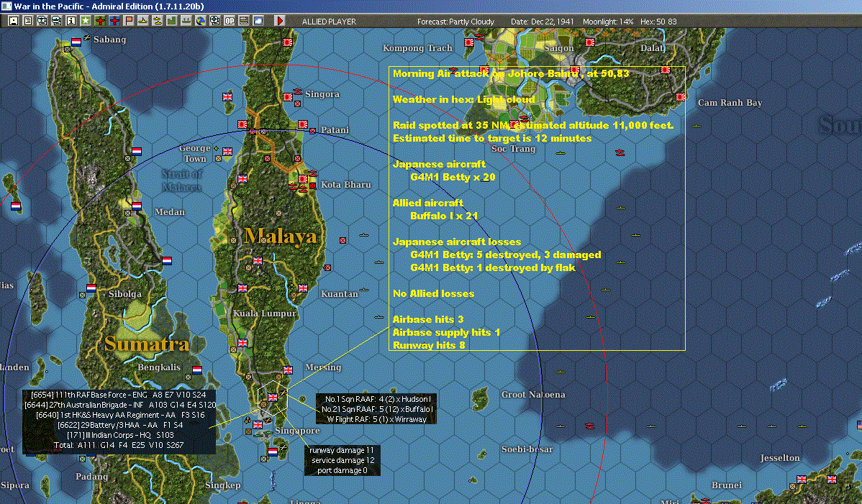This screenshot has width=862, height=504.
Task: Click the single yellow ship silhouette icon
Action: [x=143, y=21]
